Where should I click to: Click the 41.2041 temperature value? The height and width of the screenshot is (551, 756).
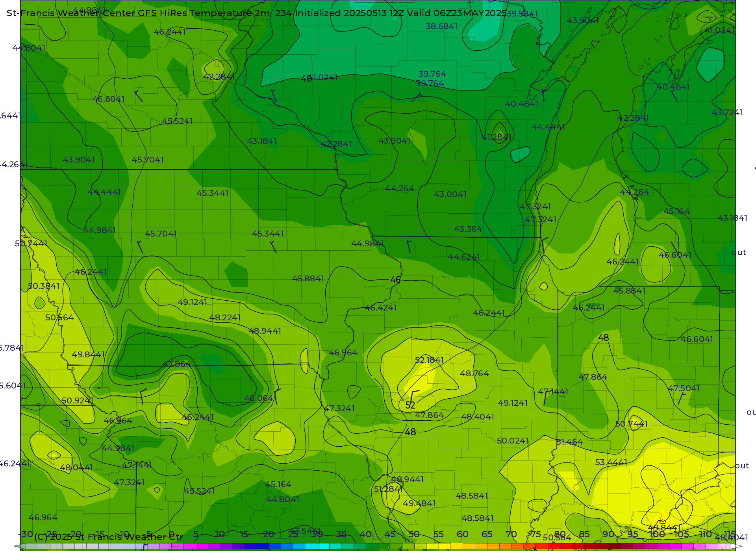pyautogui.click(x=497, y=137)
